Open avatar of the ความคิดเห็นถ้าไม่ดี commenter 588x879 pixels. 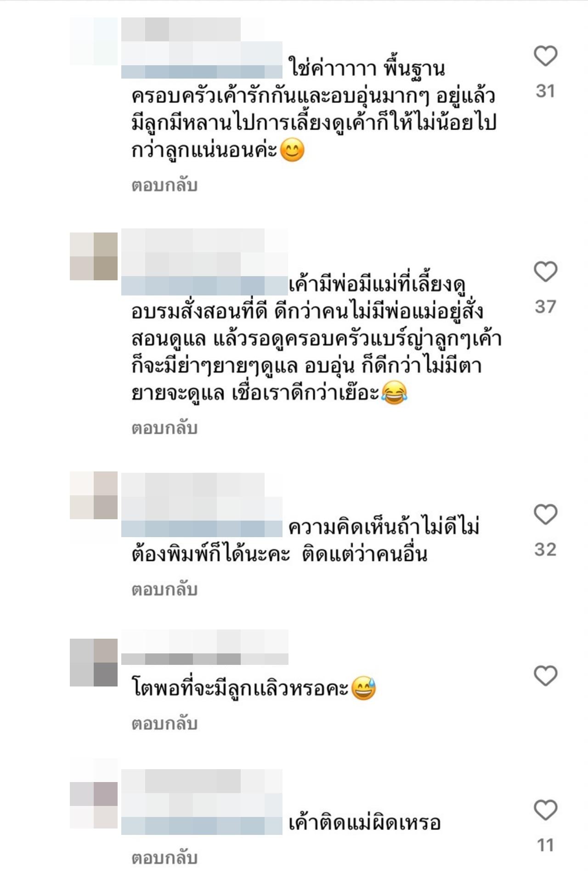(94, 495)
